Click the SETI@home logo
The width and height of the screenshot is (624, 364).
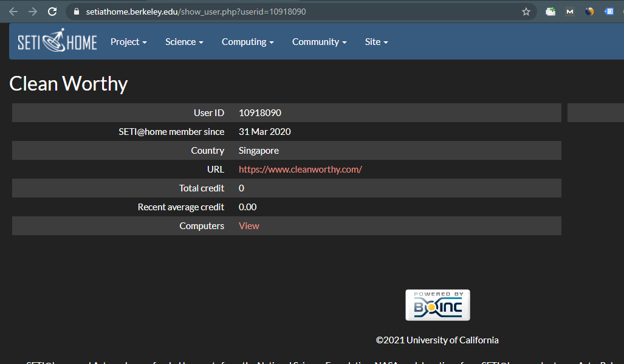tap(57, 41)
